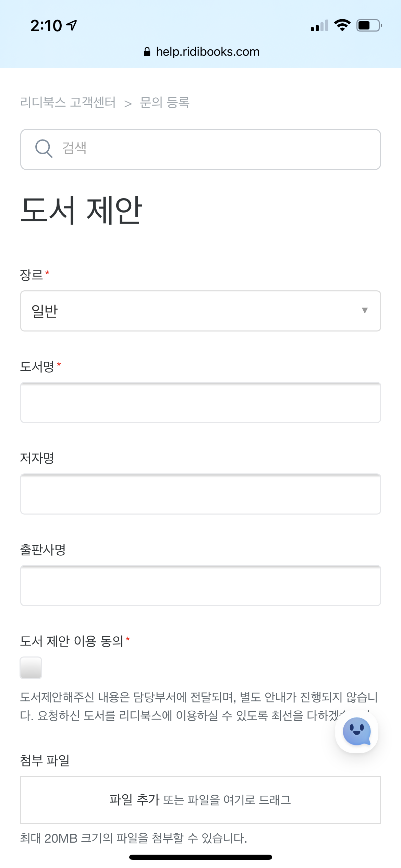401x868 pixels.
Task: Tap the 출판사명 input field
Action: point(200,586)
